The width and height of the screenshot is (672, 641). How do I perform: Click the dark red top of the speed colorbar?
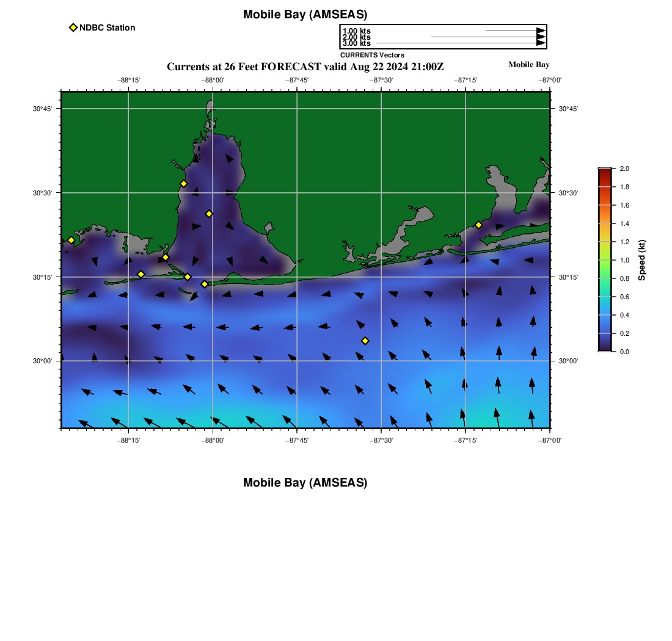pos(604,173)
